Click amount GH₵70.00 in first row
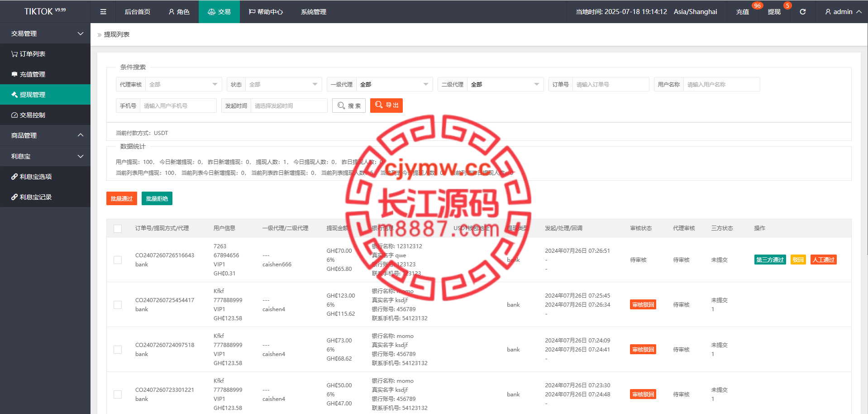868x414 pixels. pyautogui.click(x=339, y=251)
